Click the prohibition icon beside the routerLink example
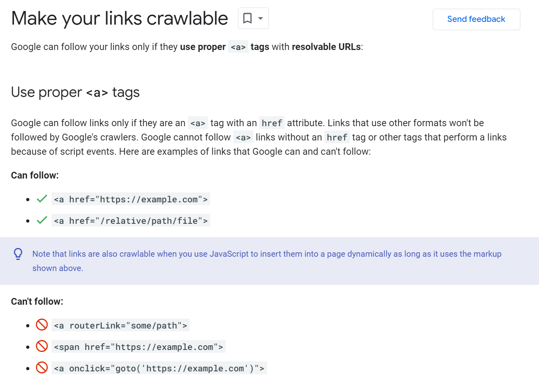Image resolution: width=539 pixels, height=392 pixels. click(x=42, y=325)
